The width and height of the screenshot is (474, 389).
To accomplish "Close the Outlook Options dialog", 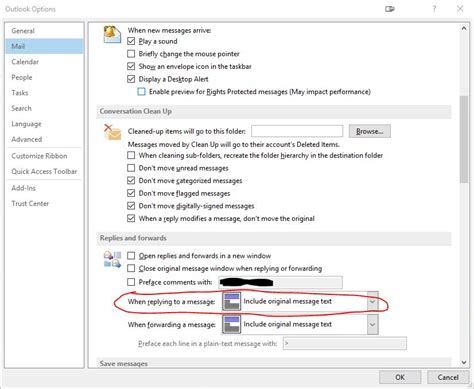I will pyautogui.click(x=460, y=9).
